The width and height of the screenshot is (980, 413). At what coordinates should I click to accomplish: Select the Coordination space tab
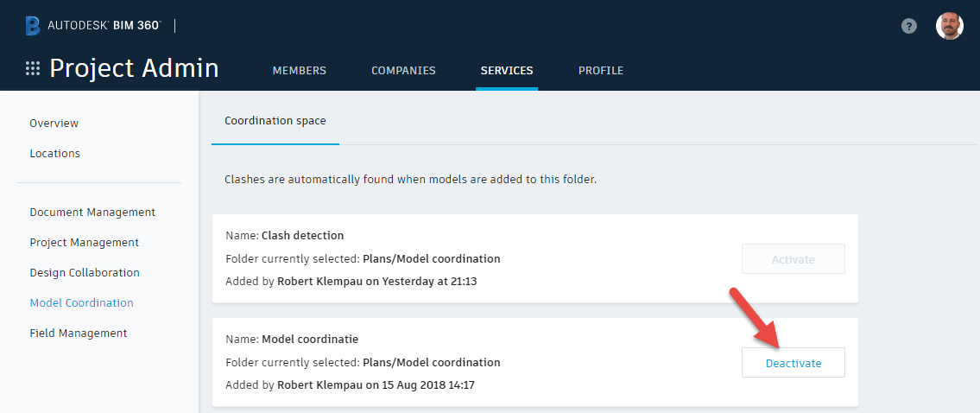(x=275, y=121)
